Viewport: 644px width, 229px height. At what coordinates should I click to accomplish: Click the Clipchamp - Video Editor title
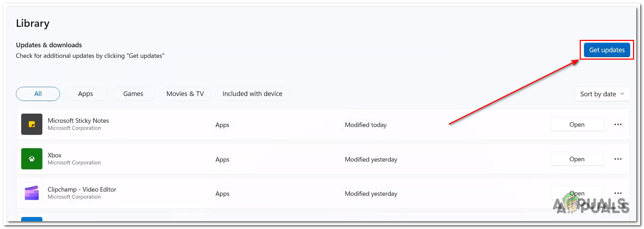(82, 189)
